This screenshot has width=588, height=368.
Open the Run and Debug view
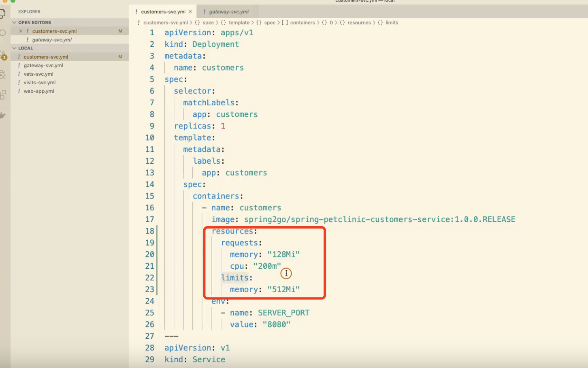click(2, 75)
